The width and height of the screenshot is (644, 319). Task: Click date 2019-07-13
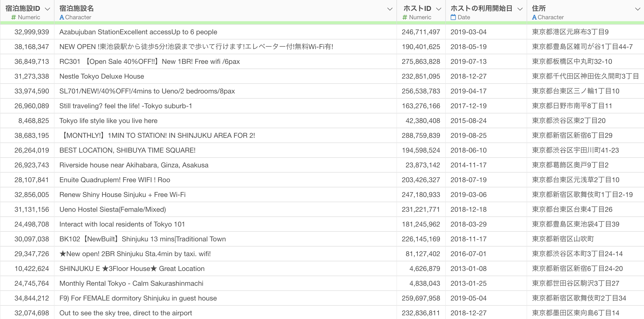(x=468, y=61)
